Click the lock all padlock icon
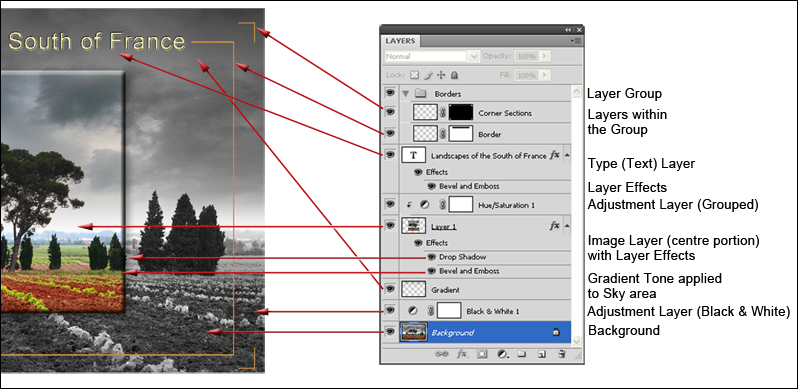Image resolution: width=798 pixels, height=389 pixels. pyautogui.click(x=454, y=75)
